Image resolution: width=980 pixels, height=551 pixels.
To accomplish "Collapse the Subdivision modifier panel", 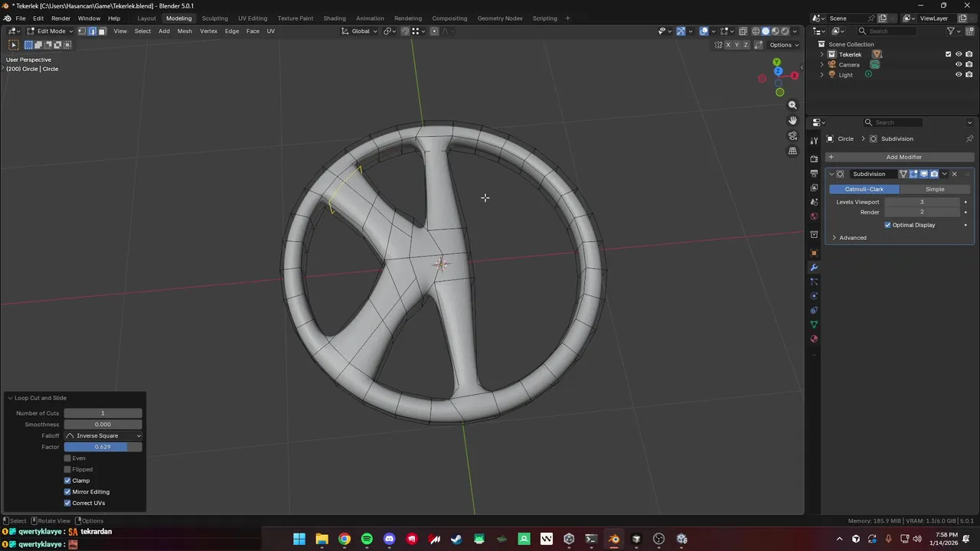I will coord(831,174).
